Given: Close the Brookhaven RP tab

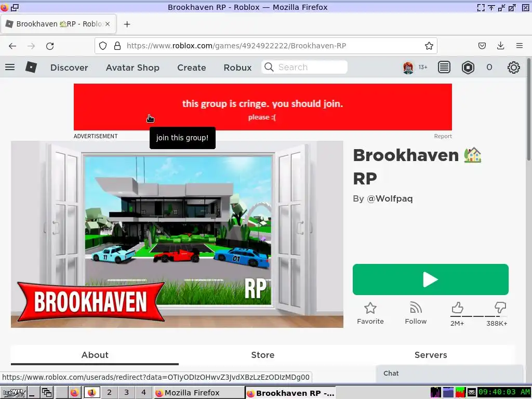Looking at the screenshot, I should coord(107,24).
